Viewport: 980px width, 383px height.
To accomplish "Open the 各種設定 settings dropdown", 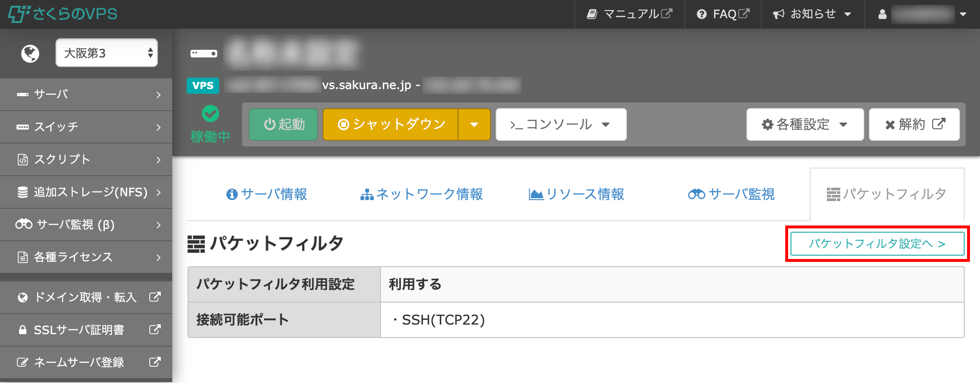I will [x=805, y=124].
